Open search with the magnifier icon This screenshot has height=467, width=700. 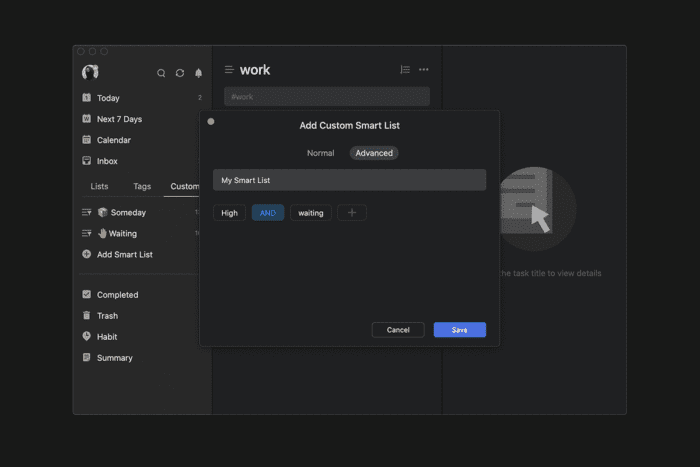tap(161, 73)
